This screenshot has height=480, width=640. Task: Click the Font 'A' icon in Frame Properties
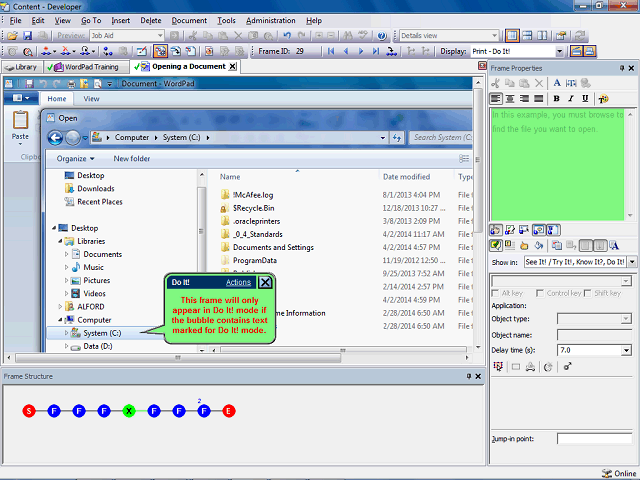[x=557, y=83]
